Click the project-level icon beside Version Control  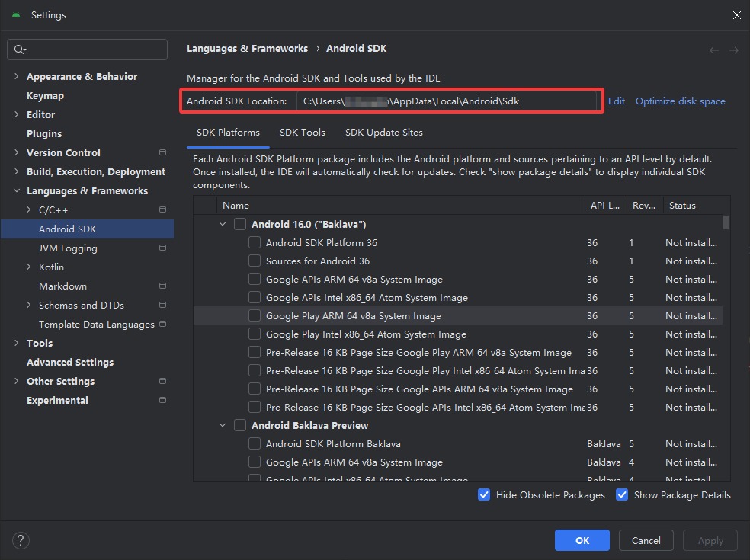tap(162, 152)
